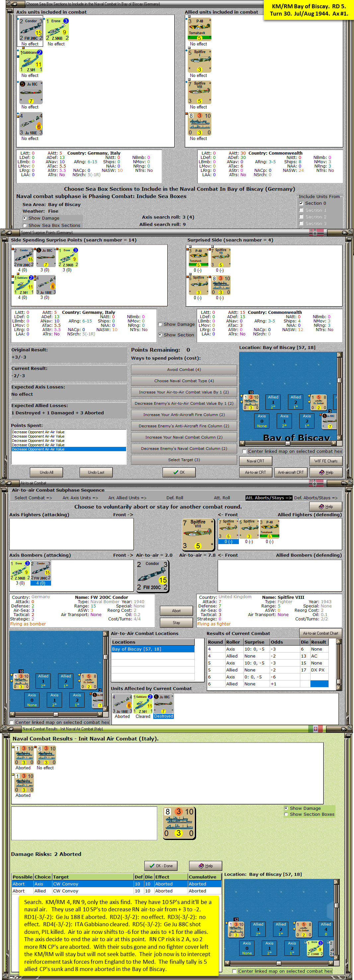Viewport: 354px width, 980px height.
Task: Select Condor FW 200C counter in Choose Sea Box Sections window
Action: [31, 29]
